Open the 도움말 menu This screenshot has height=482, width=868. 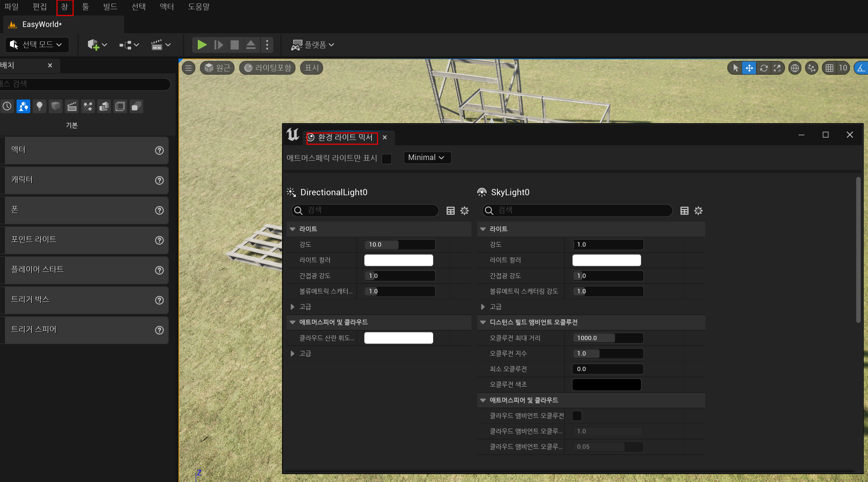coord(198,7)
